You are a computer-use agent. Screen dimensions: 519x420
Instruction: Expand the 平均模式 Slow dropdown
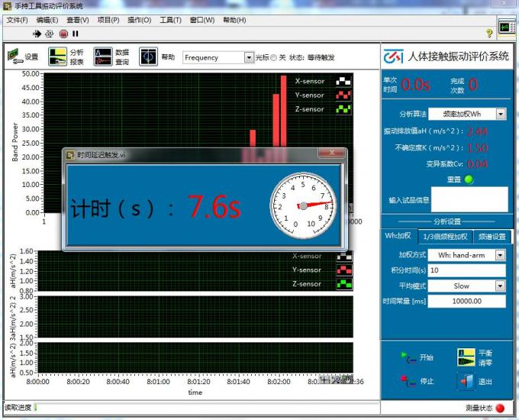tap(501, 286)
